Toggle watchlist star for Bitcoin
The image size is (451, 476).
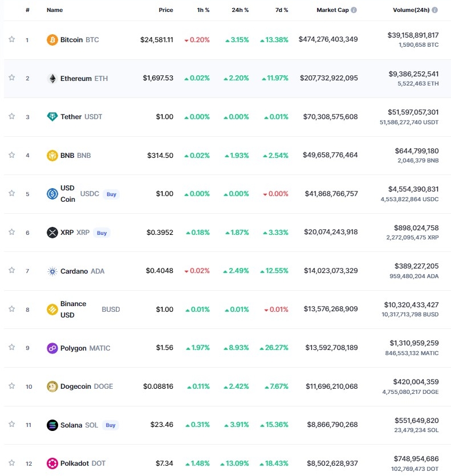click(11, 39)
